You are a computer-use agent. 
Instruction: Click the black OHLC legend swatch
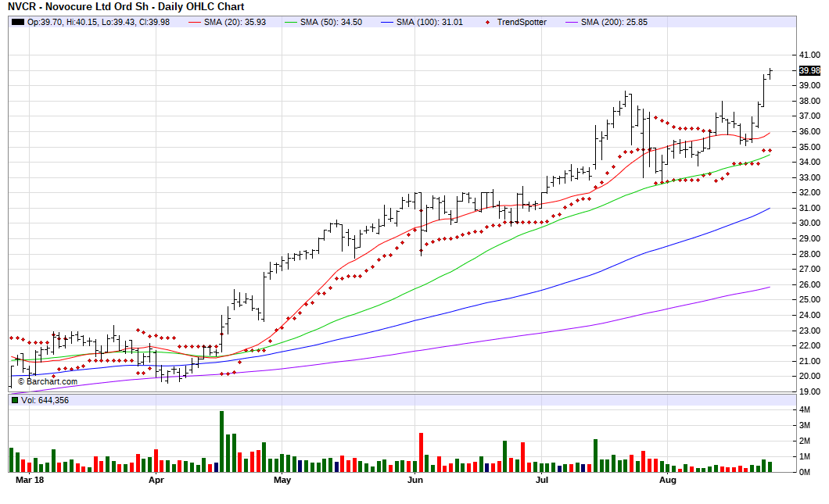(18, 22)
